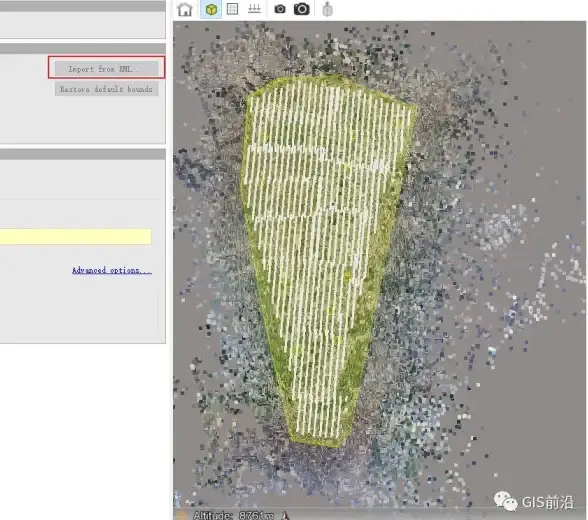The height and width of the screenshot is (520, 588).
Task: Click the yellow highlighted field
Action: 76,237
